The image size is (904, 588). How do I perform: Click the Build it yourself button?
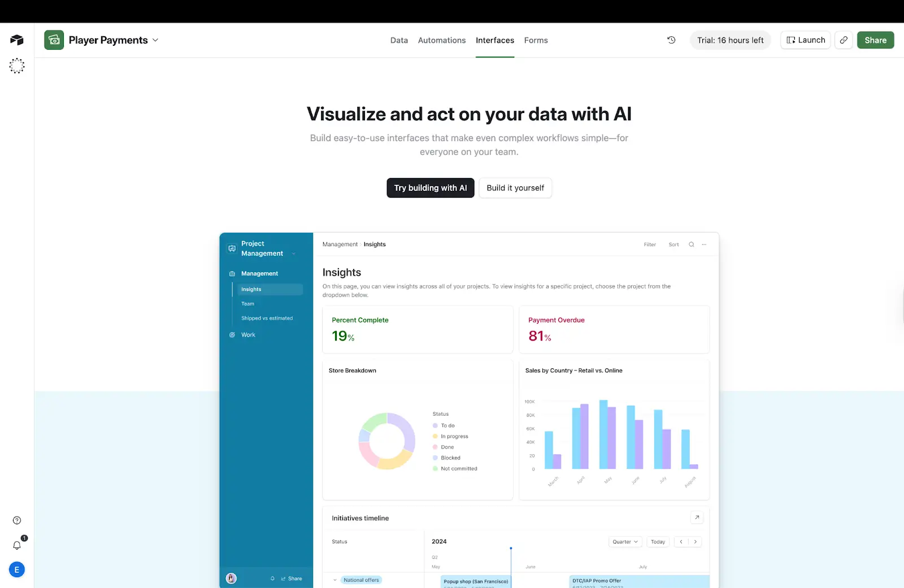pos(515,188)
